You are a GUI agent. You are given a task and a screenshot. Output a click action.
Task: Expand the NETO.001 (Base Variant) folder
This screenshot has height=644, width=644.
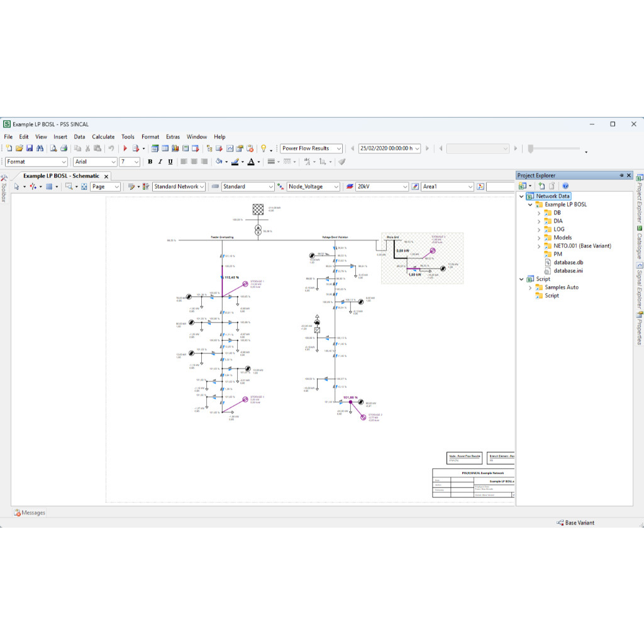539,246
